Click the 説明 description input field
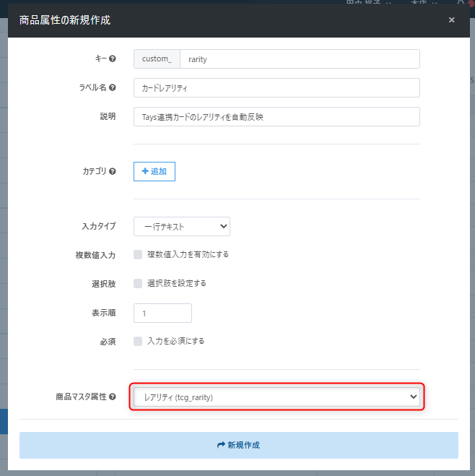Screen dimensions: 475x476 click(276, 116)
